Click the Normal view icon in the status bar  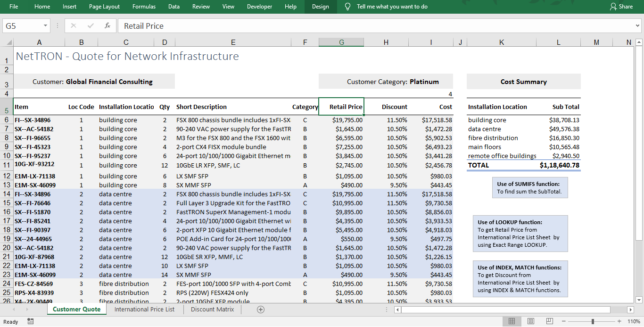point(512,321)
